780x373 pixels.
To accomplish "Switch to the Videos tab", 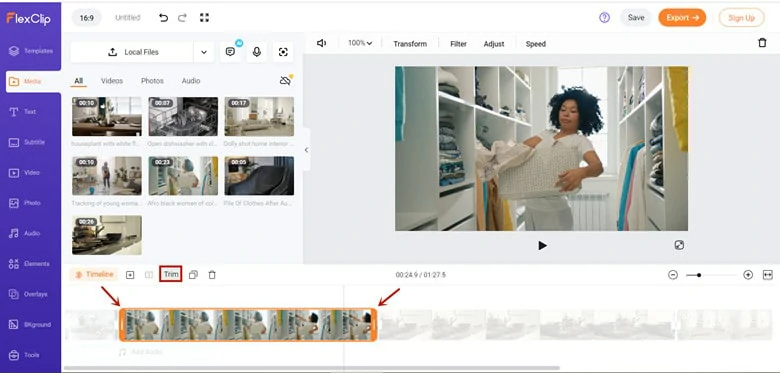I will click(112, 81).
